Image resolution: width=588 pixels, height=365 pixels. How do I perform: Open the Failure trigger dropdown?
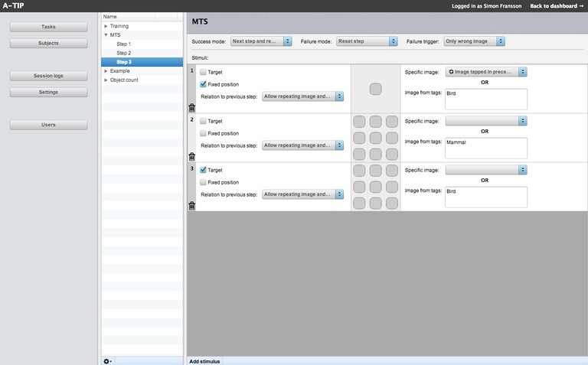tap(474, 41)
